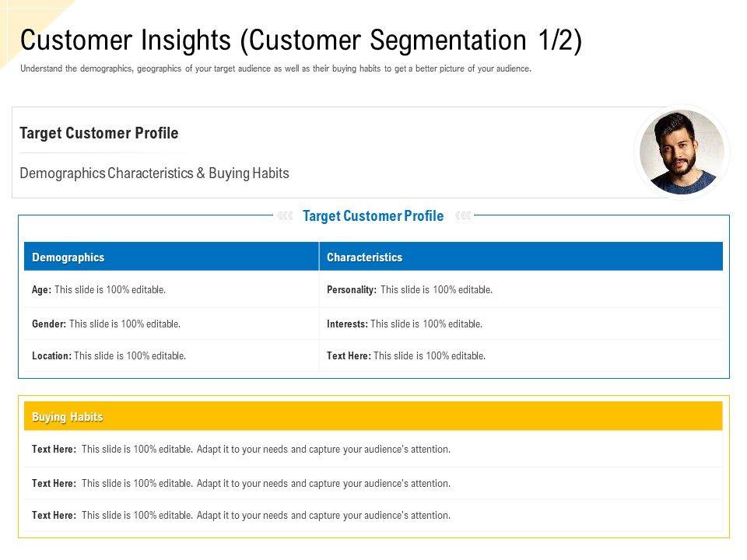Select the Demographics table header
The image size is (747, 560).
point(68,257)
